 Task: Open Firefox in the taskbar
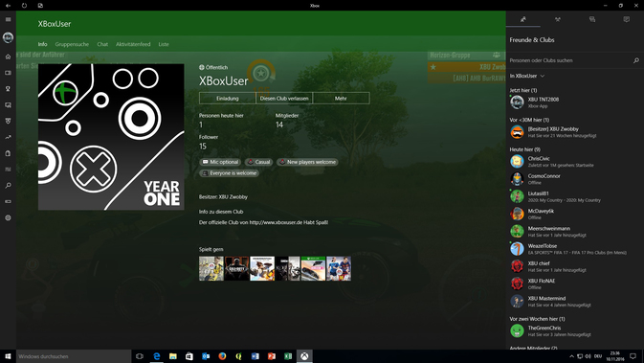tap(222, 356)
